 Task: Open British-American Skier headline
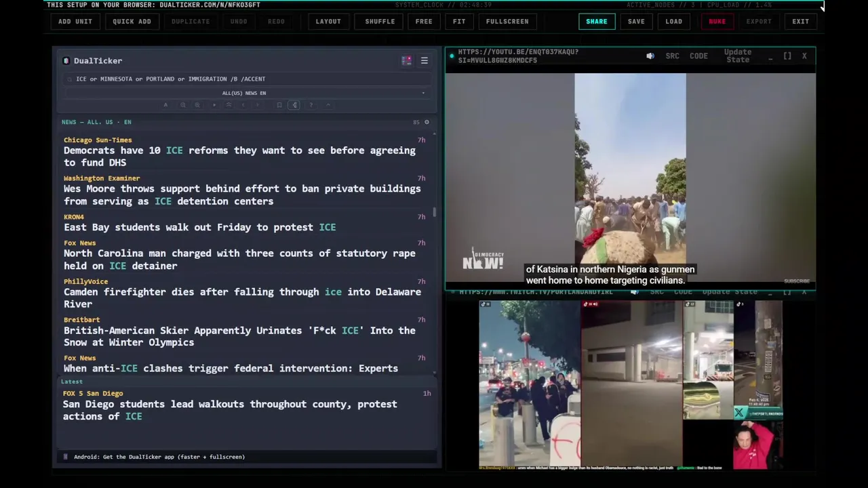point(239,336)
